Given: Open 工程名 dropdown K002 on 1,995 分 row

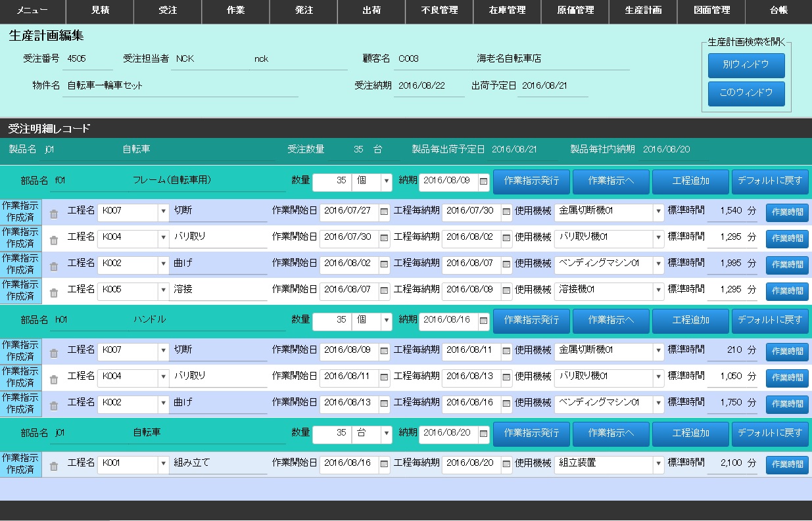Looking at the screenshot, I should (163, 263).
